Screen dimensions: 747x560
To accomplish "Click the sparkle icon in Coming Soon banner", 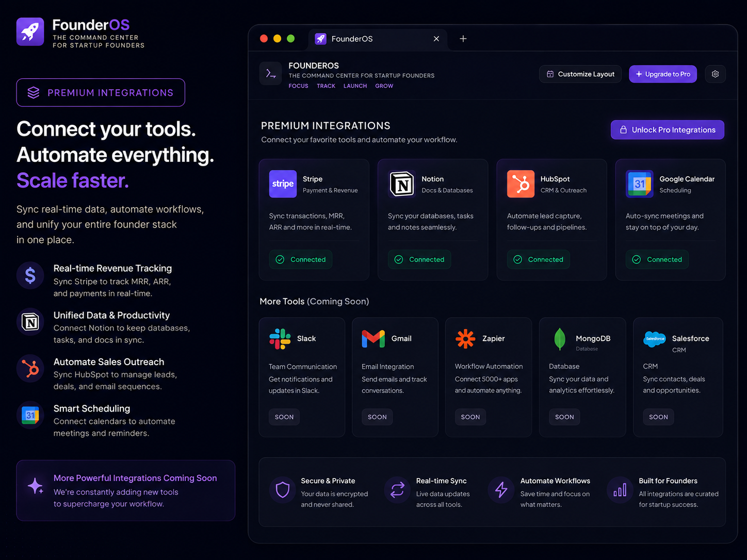I will click(35, 486).
